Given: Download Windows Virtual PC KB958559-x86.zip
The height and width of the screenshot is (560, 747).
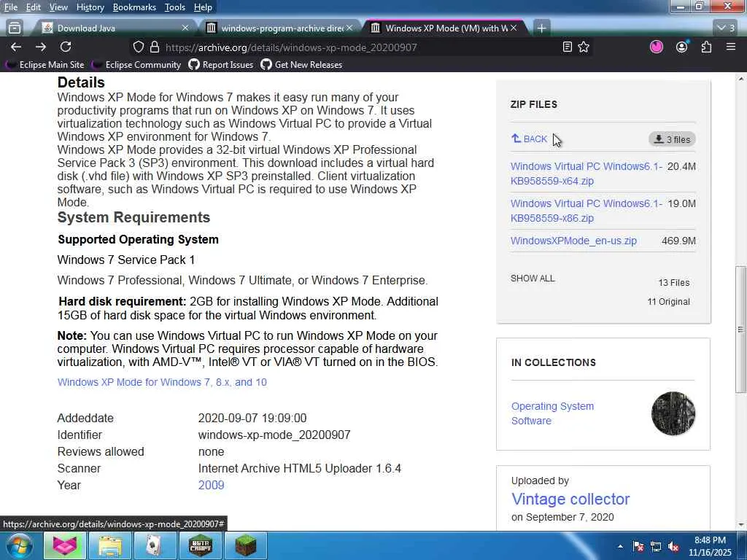Looking at the screenshot, I should click(x=586, y=211).
